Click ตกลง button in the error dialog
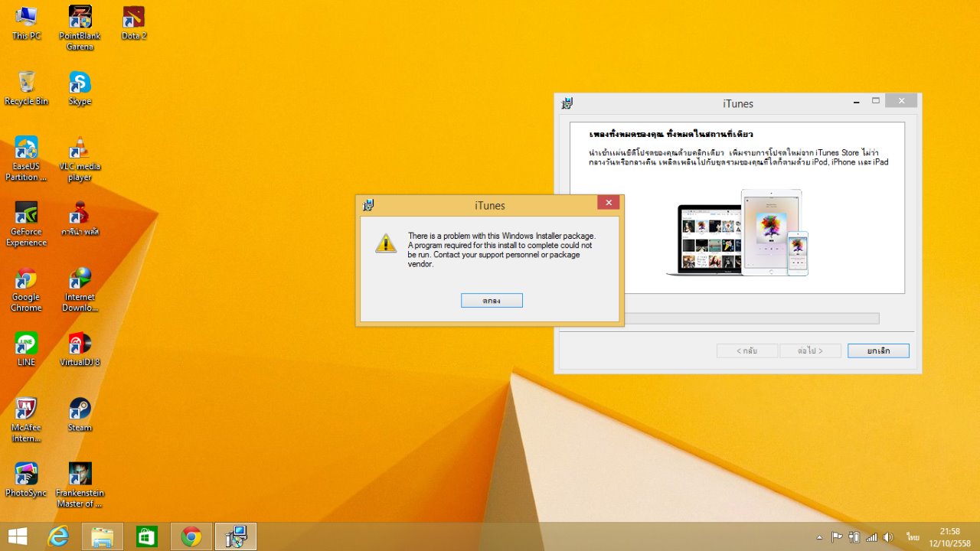The image size is (980, 551). click(x=492, y=301)
